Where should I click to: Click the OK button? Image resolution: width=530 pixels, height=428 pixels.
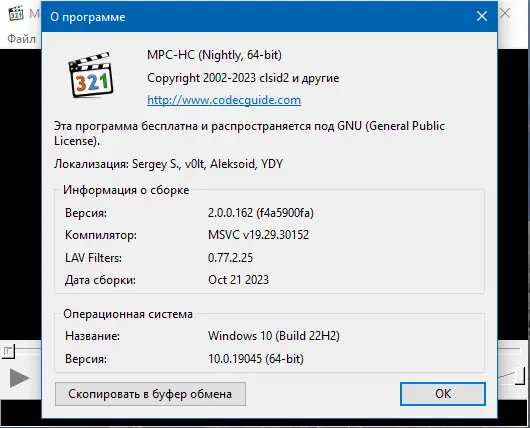[x=443, y=394]
